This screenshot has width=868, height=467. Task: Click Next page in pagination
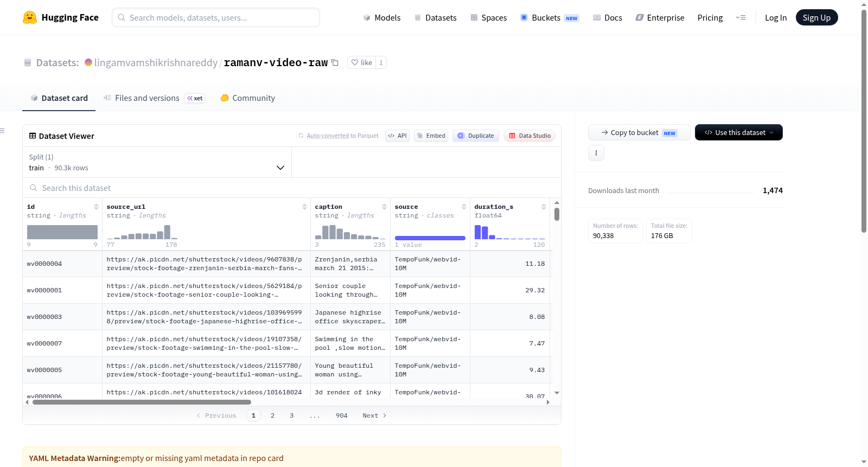[x=374, y=415]
